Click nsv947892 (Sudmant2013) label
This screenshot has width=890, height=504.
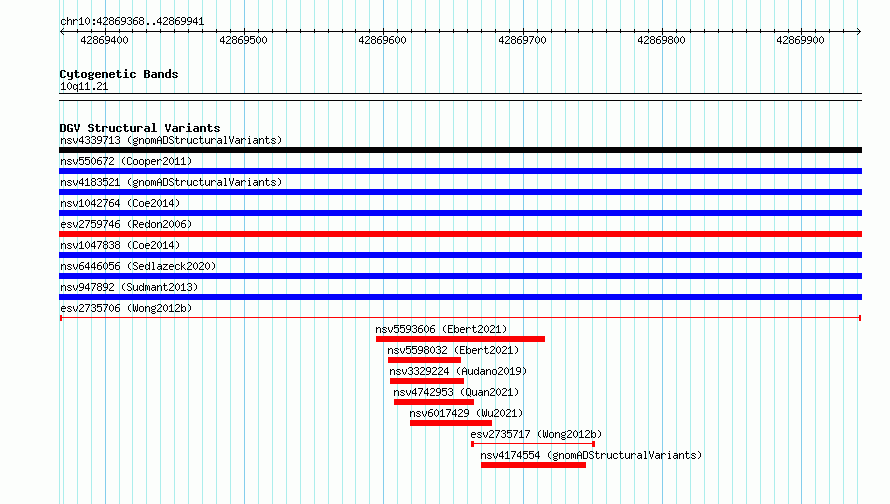pyautogui.click(x=129, y=287)
